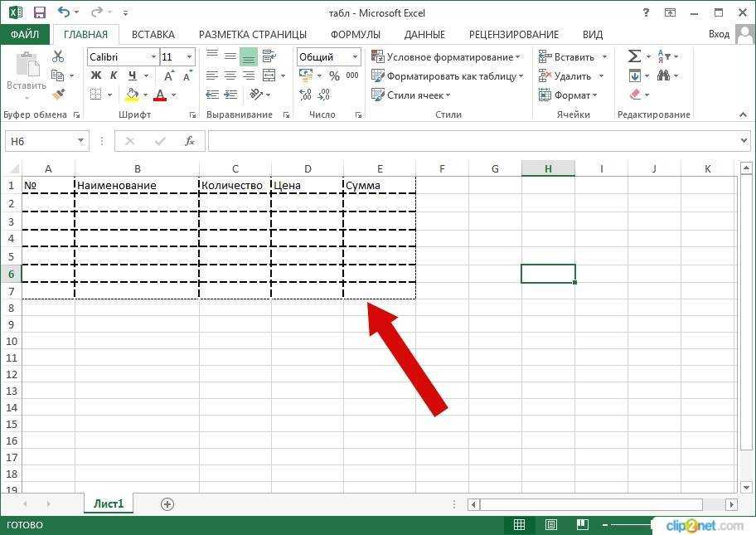Viewport: 756px width, 535px height.
Task: Increase decimal places
Action: pos(305,94)
